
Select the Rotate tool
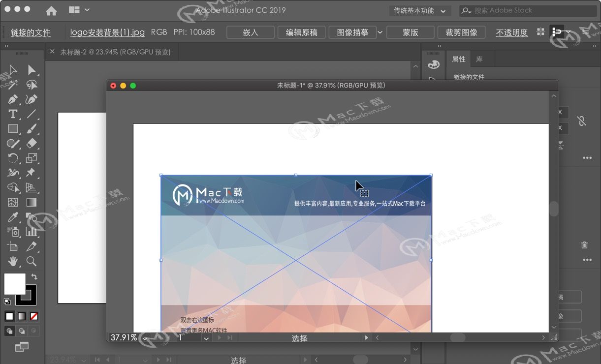coord(13,158)
